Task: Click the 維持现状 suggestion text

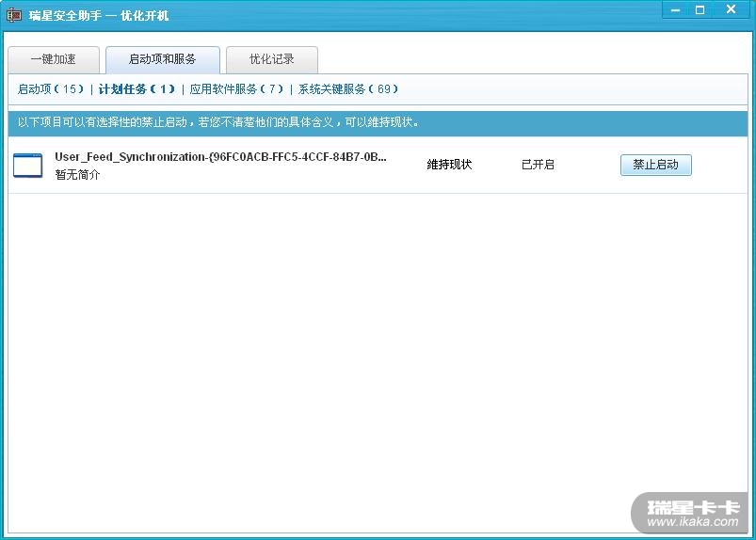Action: click(449, 165)
